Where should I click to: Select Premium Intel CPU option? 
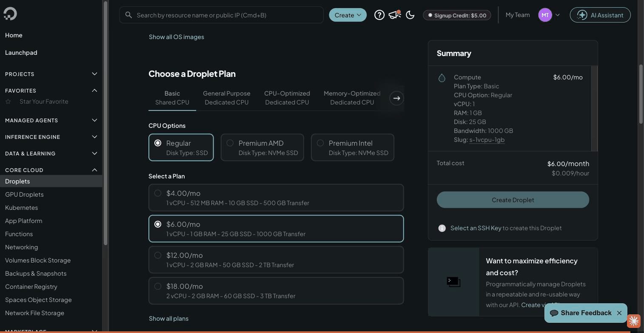pos(352,147)
